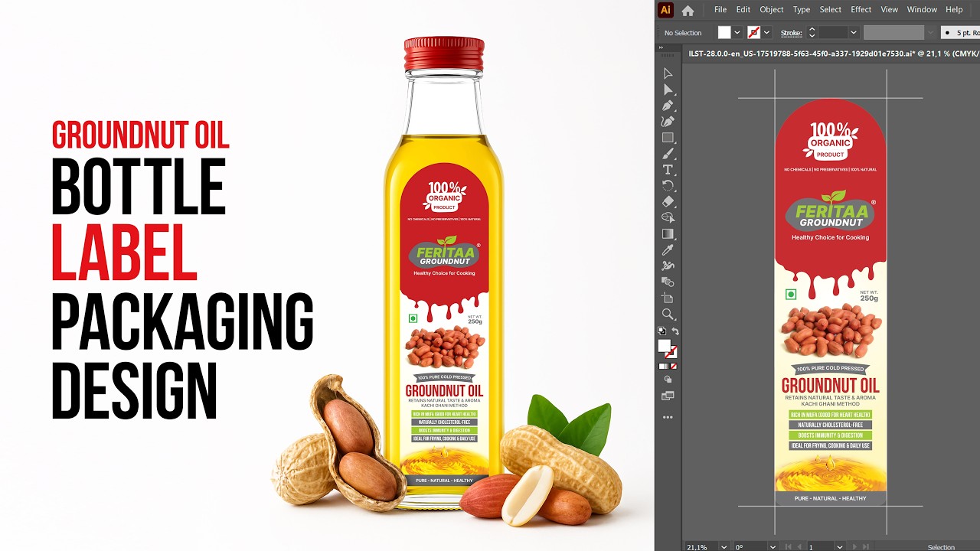Open the Edit menu
The height and width of the screenshot is (551, 980).
(743, 10)
